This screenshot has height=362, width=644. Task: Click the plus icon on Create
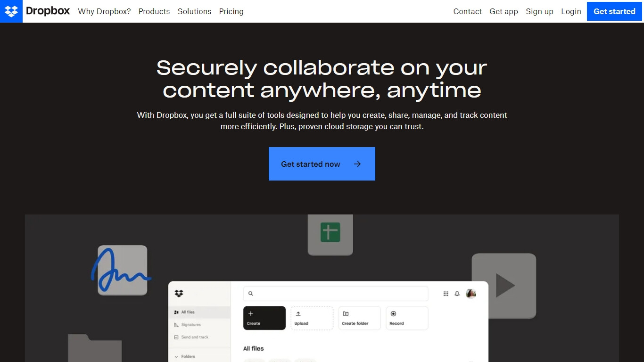(251, 313)
